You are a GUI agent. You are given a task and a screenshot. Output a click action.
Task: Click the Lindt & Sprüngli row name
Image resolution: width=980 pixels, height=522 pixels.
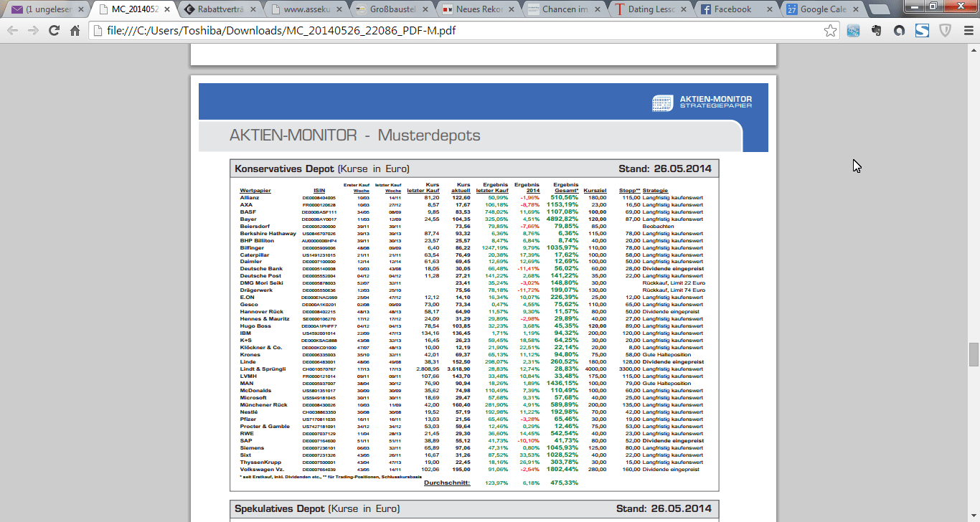click(x=263, y=369)
